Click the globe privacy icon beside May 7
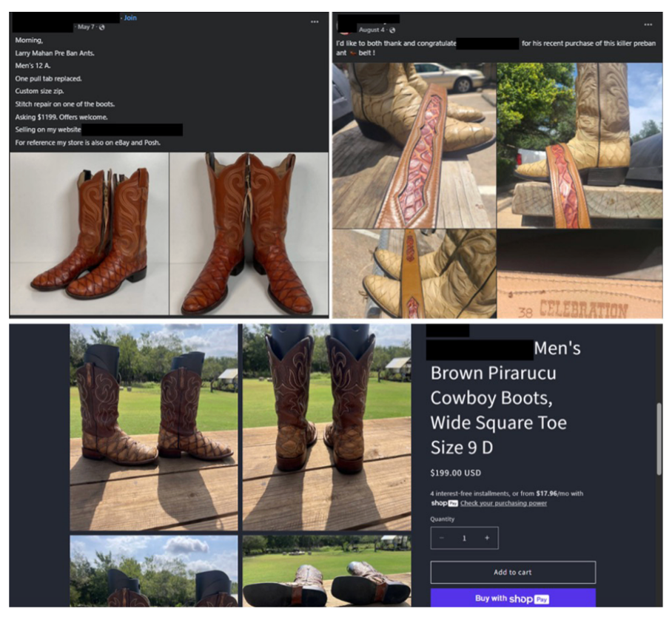This screenshot has width=672, height=617. click(102, 27)
